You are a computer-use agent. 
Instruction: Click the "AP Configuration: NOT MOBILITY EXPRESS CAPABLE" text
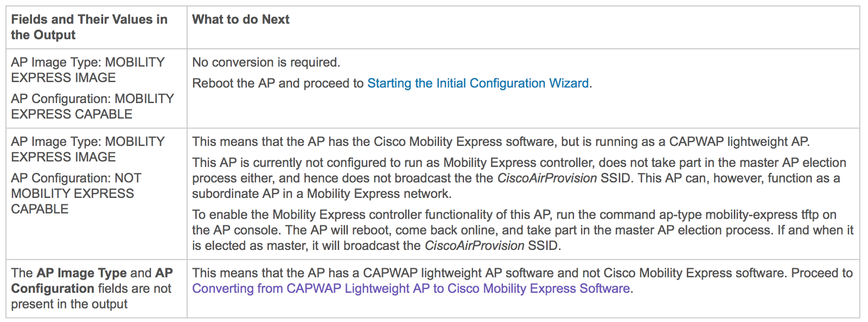point(76,194)
